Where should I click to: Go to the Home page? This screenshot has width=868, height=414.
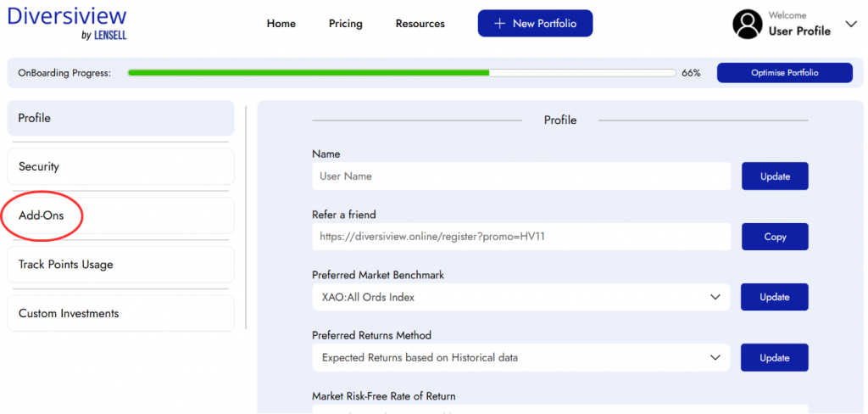click(x=281, y=24)
